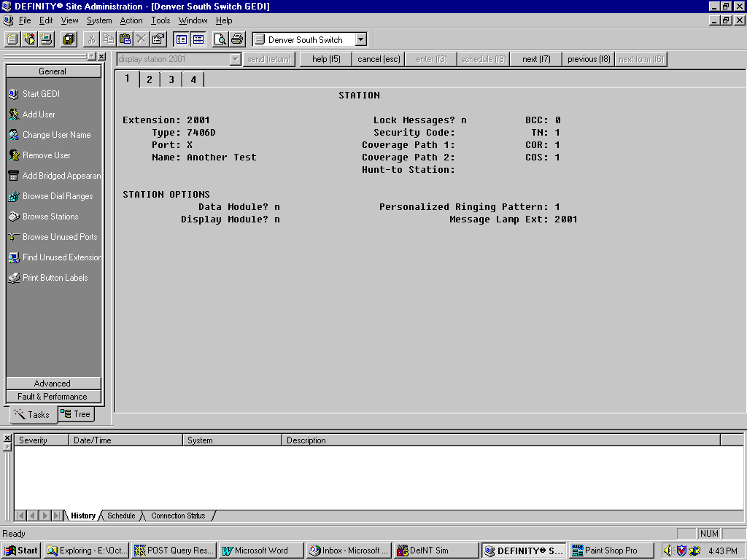Click the Print Preview magnifier icon
The image size is (747, 560).
220,39
